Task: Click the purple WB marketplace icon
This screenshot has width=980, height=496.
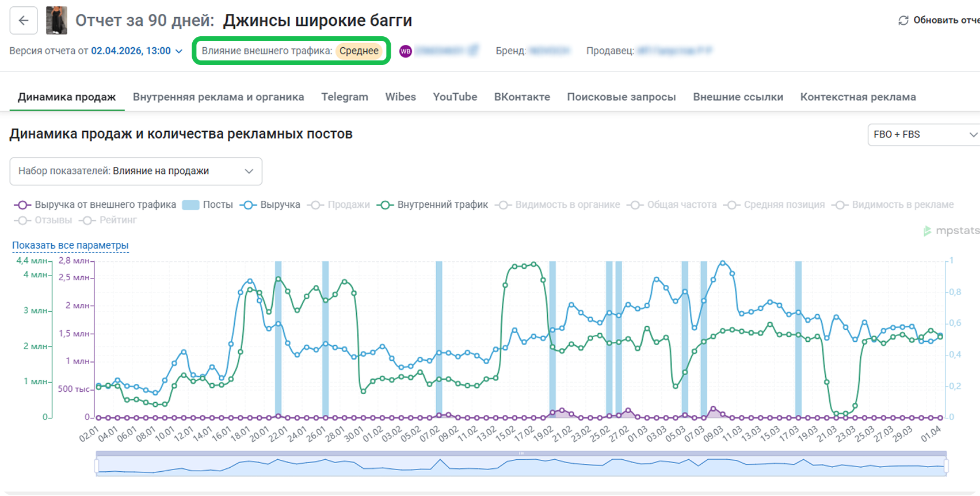Action: (406, 51)
